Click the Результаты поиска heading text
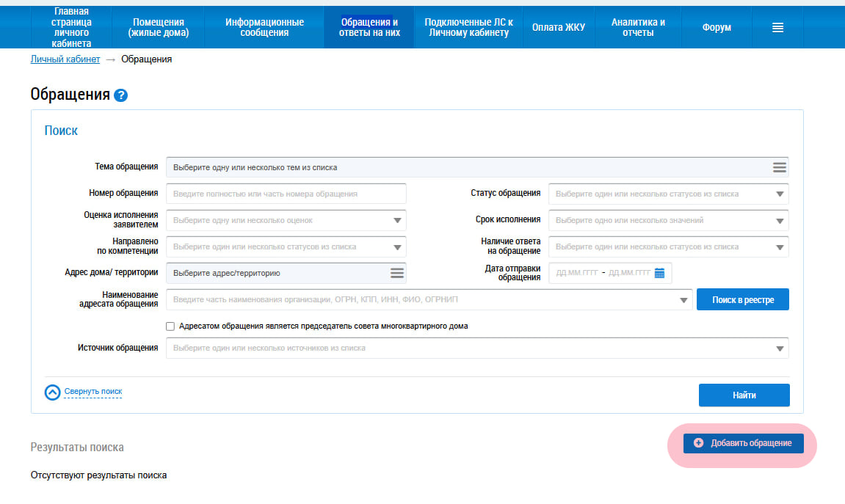 tap(77, 447)
